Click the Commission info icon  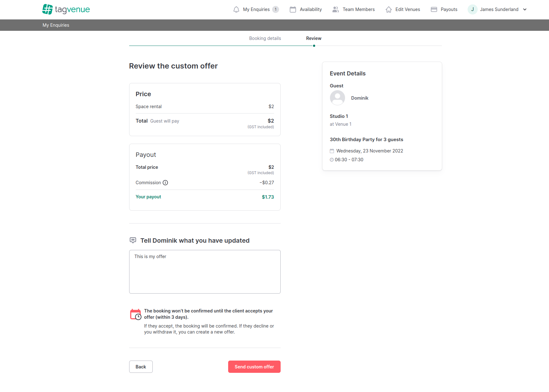point(165,183)
